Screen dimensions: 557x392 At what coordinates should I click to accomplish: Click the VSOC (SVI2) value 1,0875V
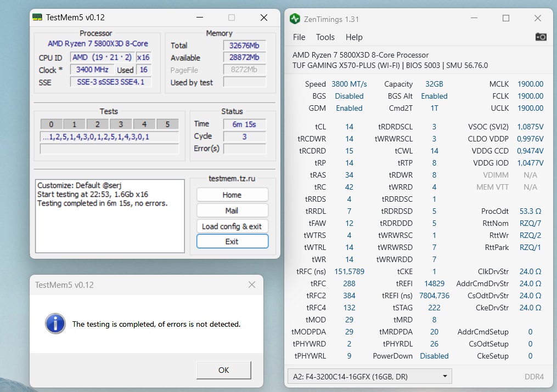tap(530, 127)
